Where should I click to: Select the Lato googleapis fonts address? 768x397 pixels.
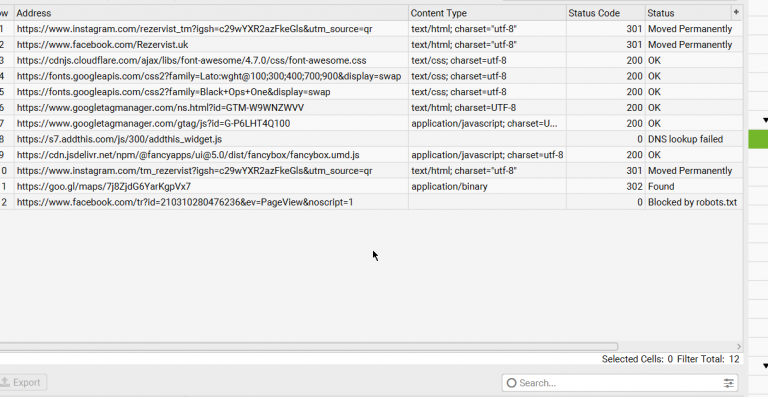209,76
